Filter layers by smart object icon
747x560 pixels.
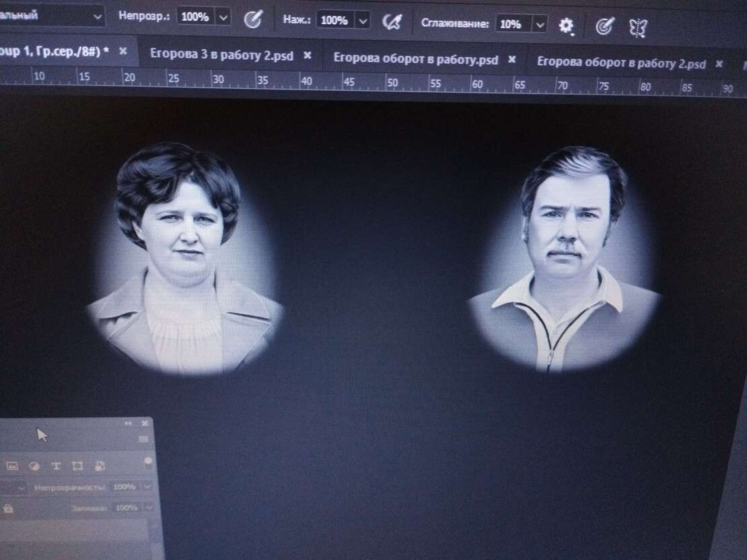[100, 465]
